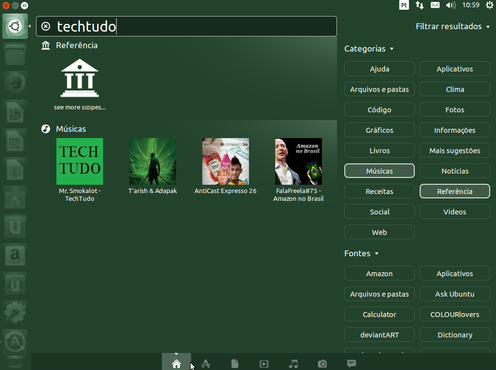Toggle the Livros category filter

tap(379, 151)
